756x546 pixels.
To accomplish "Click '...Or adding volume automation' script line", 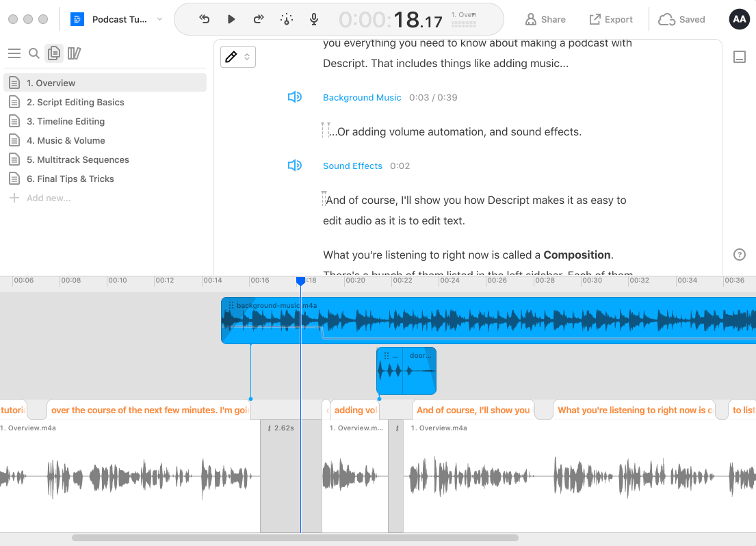I will (x=456, y=131).
